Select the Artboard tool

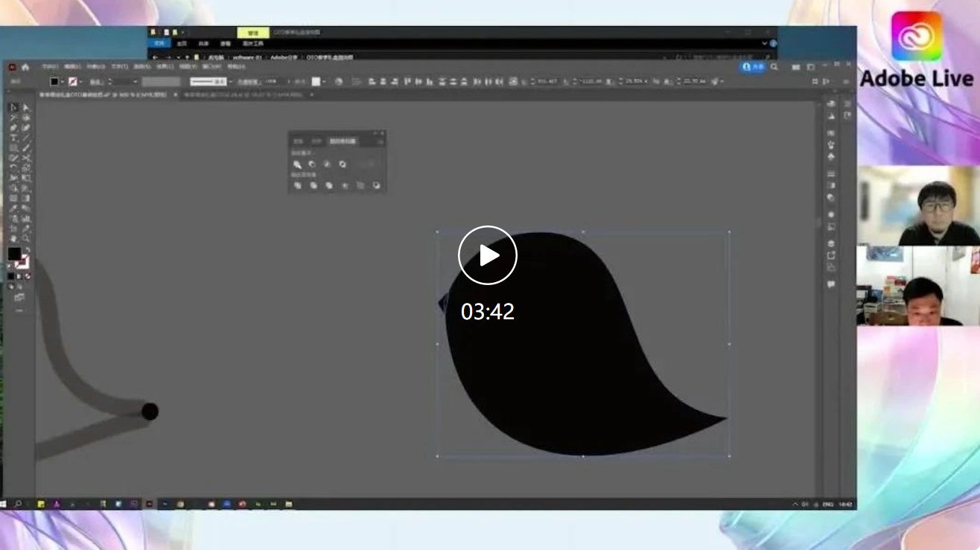pos(13,228)
